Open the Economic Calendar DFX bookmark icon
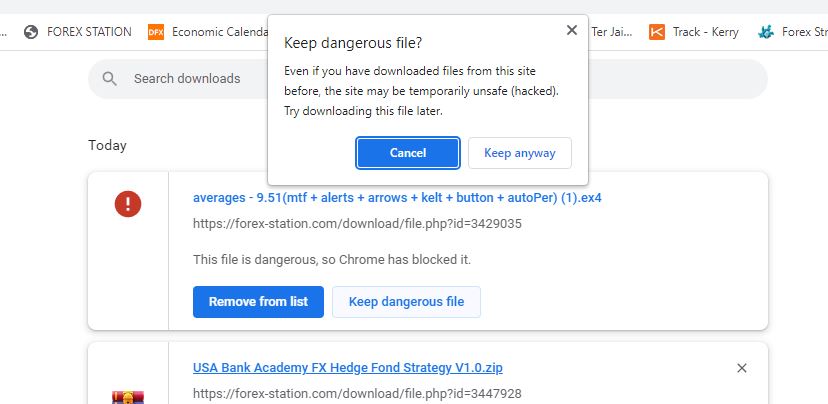 tap(156, 32)
